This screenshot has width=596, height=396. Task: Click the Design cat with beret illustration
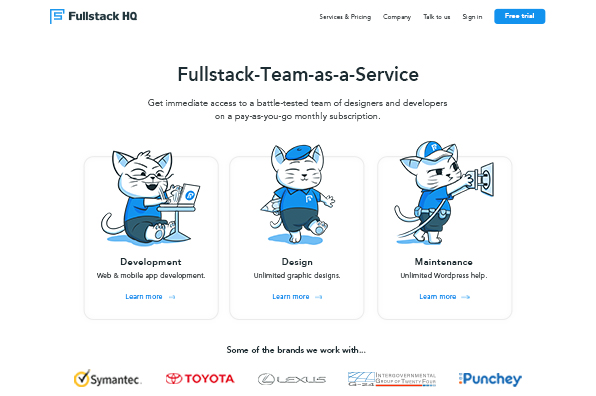pyautogui.click(x=297, y=194)
